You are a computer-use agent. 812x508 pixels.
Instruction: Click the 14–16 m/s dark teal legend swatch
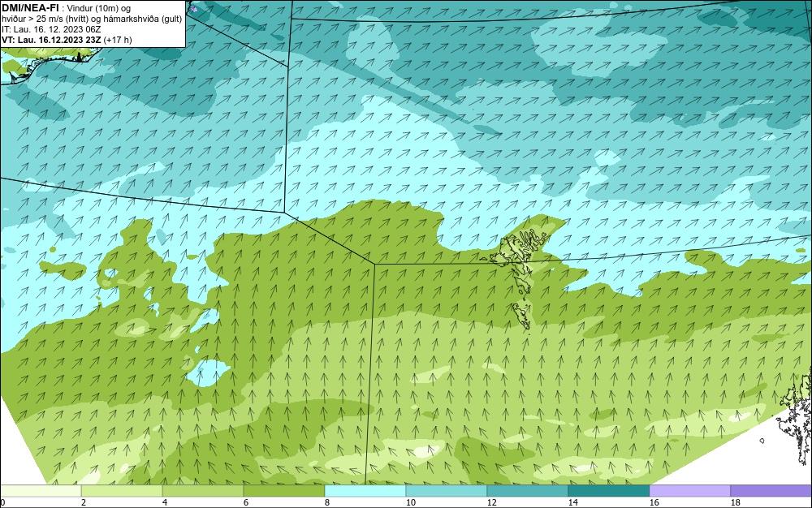[609, 490]
